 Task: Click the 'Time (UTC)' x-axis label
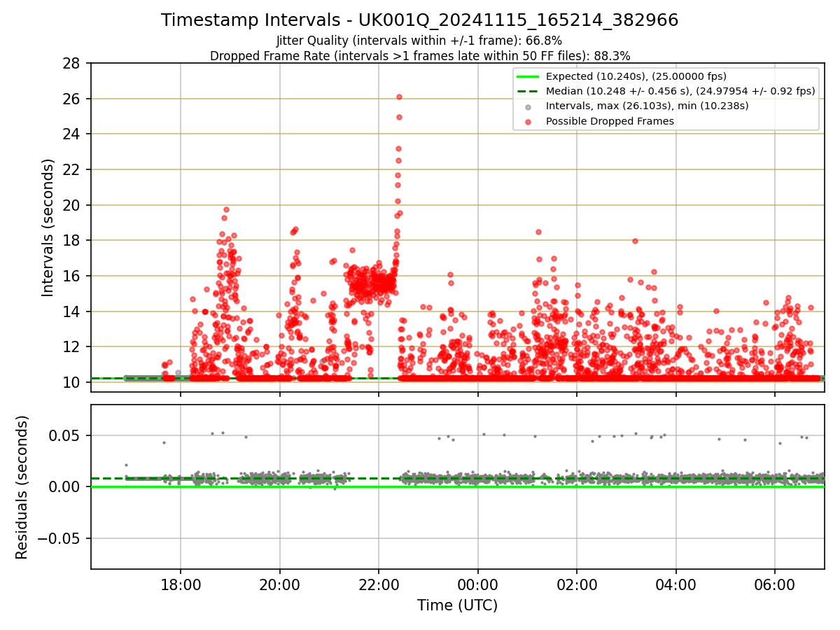coord(457,605)
